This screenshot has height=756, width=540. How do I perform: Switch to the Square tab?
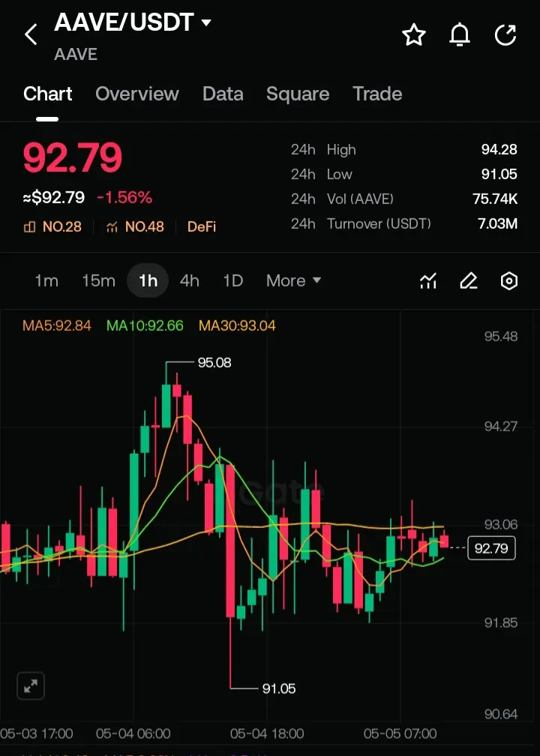(298, 94)
